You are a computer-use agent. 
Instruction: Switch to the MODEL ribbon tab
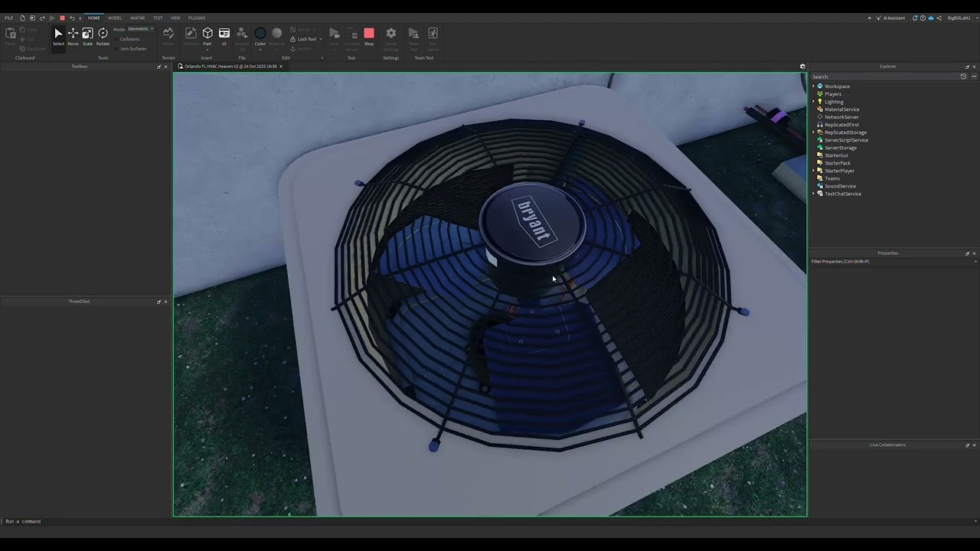115,18
